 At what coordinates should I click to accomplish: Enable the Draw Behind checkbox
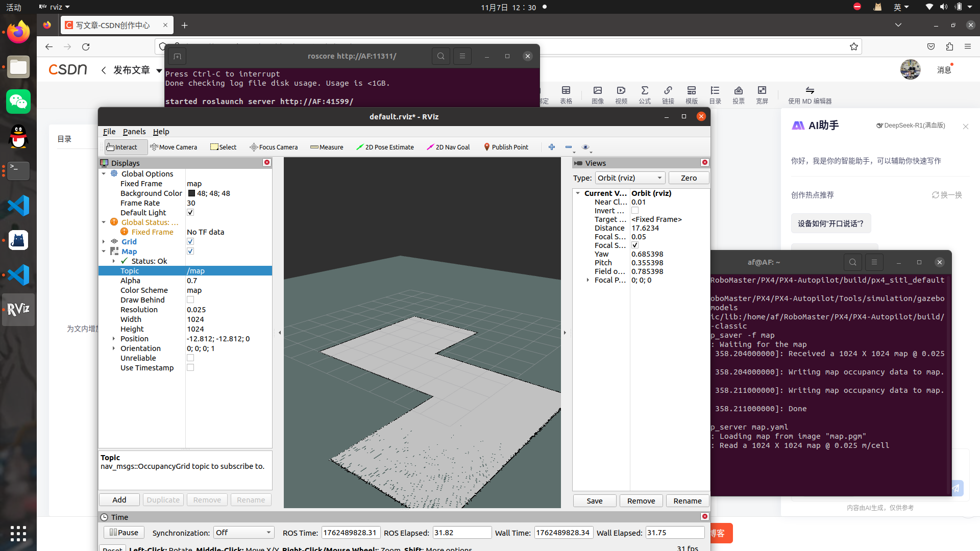pyautogui.click(x=190, y=299)
